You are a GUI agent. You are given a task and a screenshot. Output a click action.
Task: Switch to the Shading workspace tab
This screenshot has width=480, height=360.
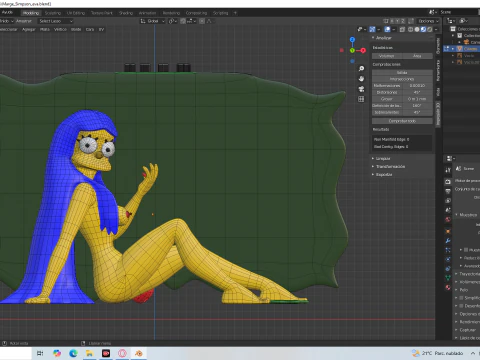pos(126,13)
